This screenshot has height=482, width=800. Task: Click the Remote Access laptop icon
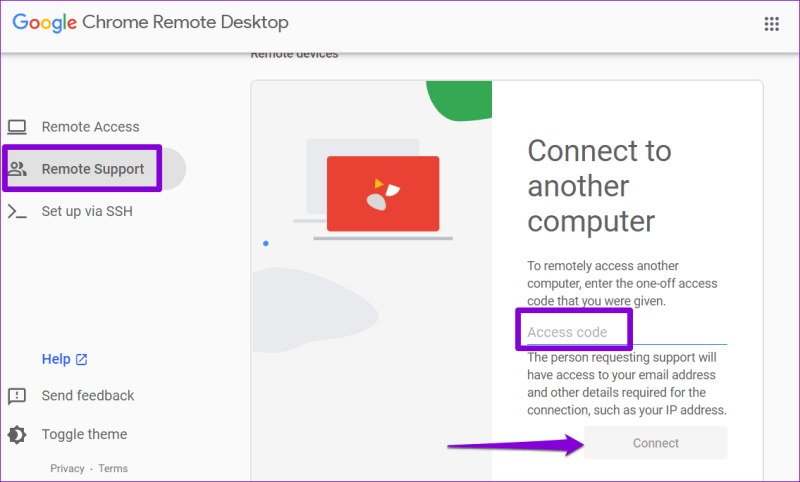[17, 127]
